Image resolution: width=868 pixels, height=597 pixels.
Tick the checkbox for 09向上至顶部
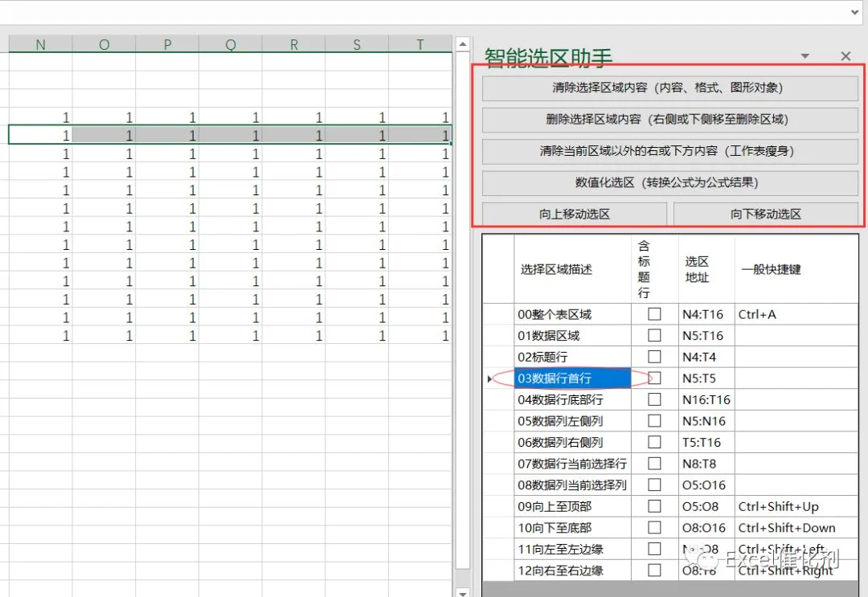point(654,506)
